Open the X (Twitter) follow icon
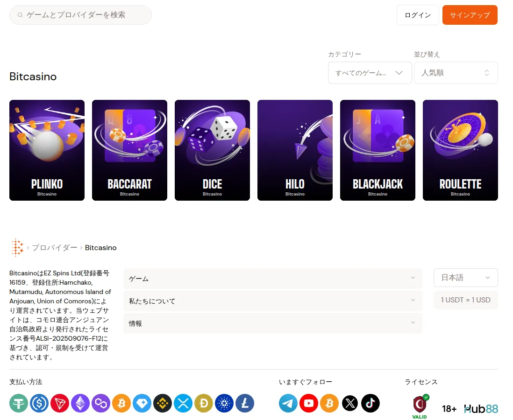The height and width of the screenshot is (420, 513). [x=350, y=403]
